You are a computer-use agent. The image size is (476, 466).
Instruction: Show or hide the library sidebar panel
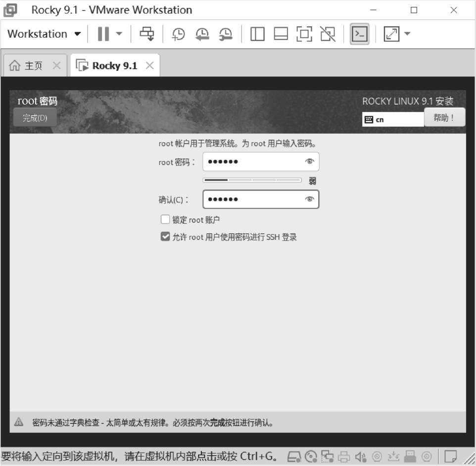coord(257,34)
